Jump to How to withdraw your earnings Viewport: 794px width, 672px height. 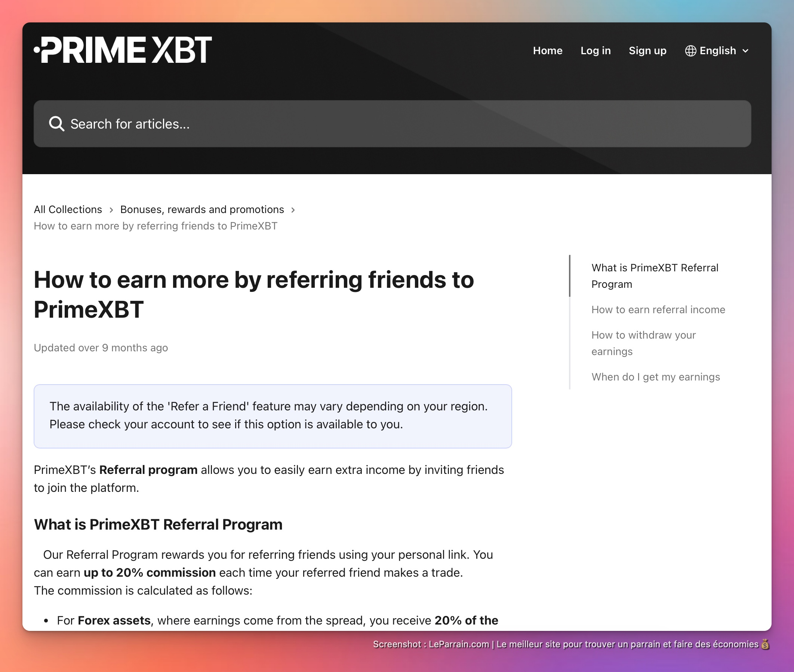643,343
